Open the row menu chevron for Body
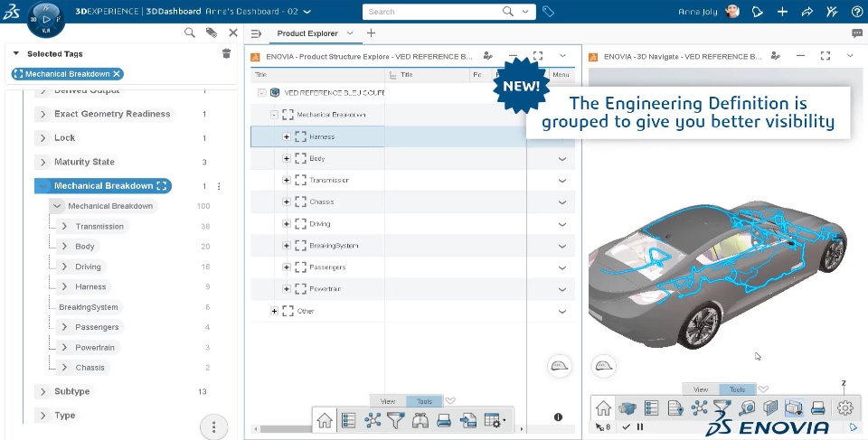The image size is (868, 440). pos(561,159)
